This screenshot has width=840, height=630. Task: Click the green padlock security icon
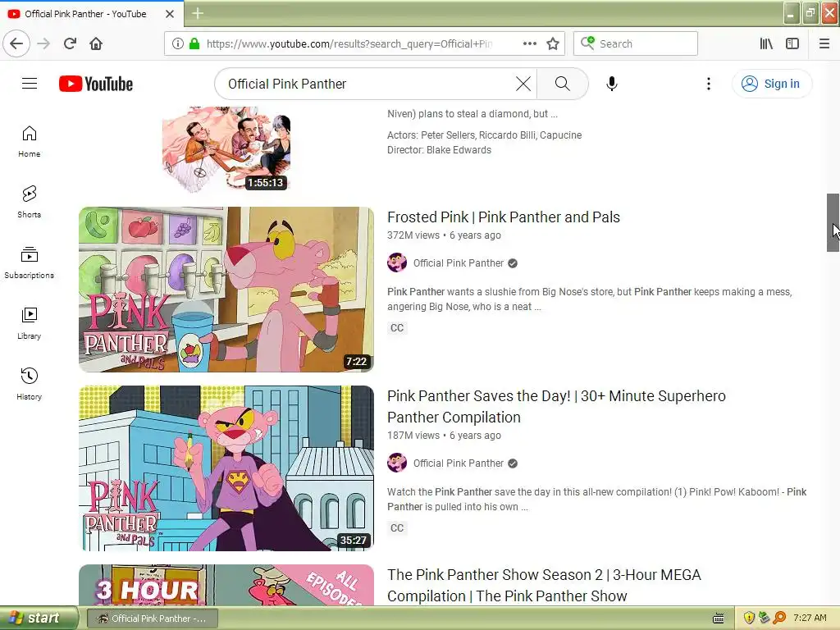pyautogui.click(x=194, y=44)
